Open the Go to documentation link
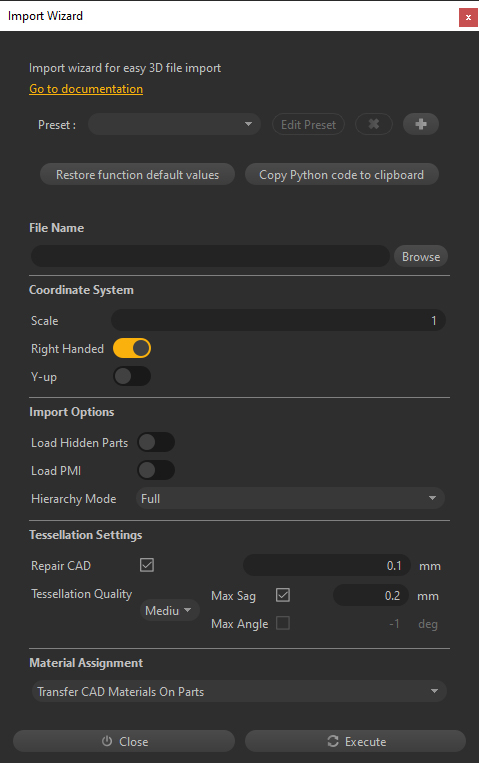 pyautogui.click(x=86, y=89)
